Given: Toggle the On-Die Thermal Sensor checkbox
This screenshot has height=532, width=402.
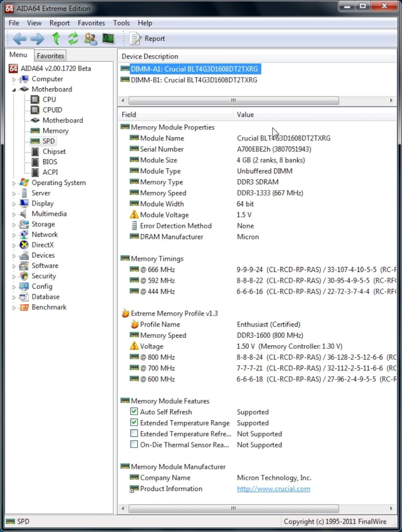Looking at the screenshot, I should tap(134, 444).
